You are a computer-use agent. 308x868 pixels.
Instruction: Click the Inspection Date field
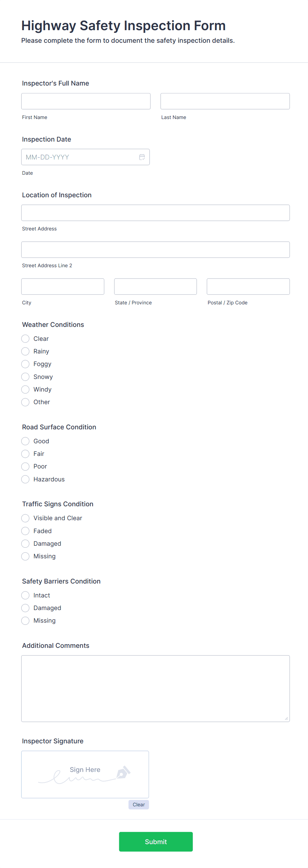pos(81,157)
